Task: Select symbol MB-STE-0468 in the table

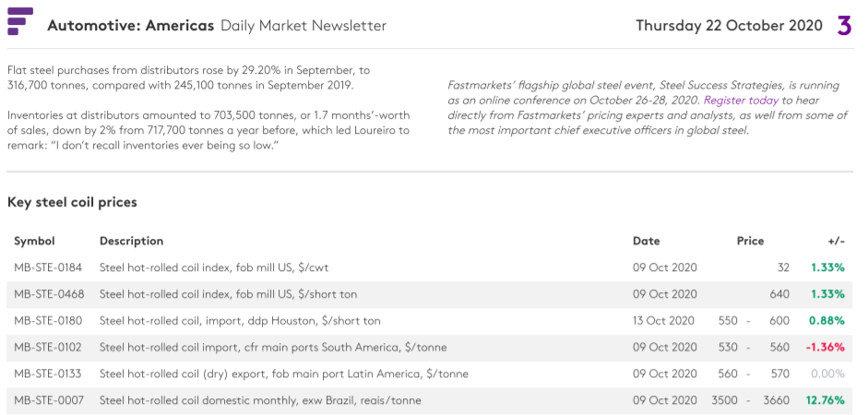Action: 49,294
